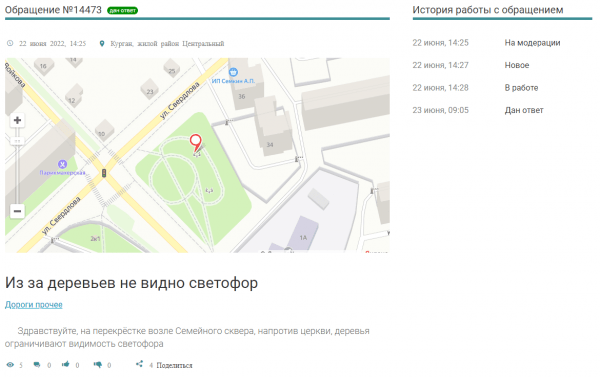Click the traffic light icon at the intersection
The image size is (600, 377).
click(x=104, y=173)
